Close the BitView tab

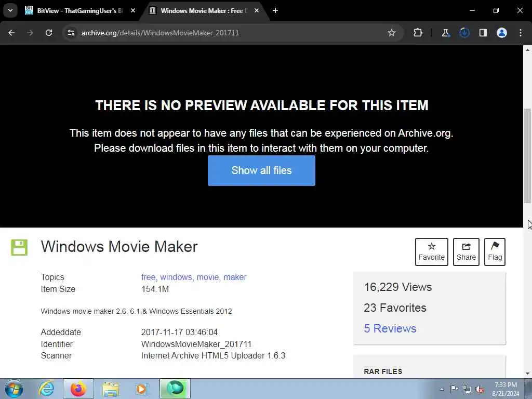[133, 10]
